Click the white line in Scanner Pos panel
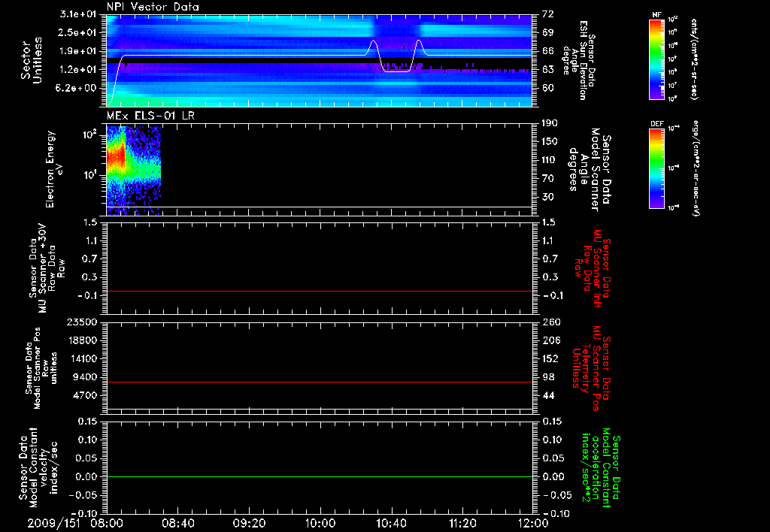The height and width of the screenshot is (532, 770). pos(320,409)
